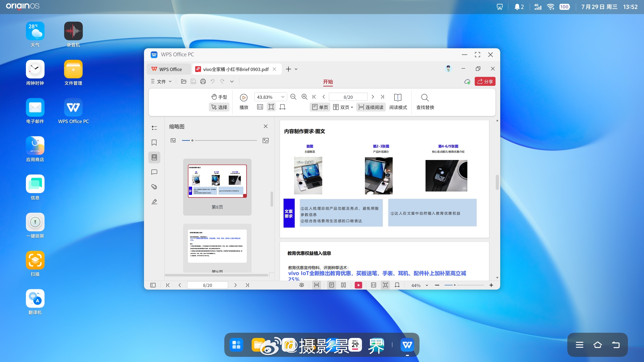Image resolution: width=644 pixels, height=362 pixels.
Task: Open the thumbnail panel sidebar icon
Action: pyautogui.click(x=154, y=157)
